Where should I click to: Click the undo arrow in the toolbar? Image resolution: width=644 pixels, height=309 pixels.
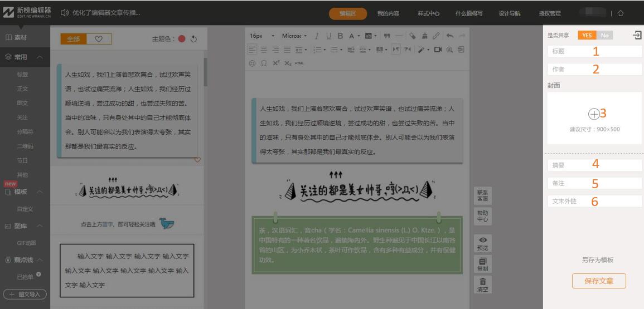[450, 36]
